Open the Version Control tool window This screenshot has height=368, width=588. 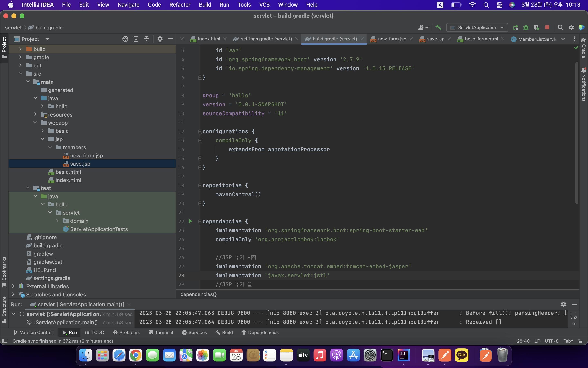[x=33, y=332]
